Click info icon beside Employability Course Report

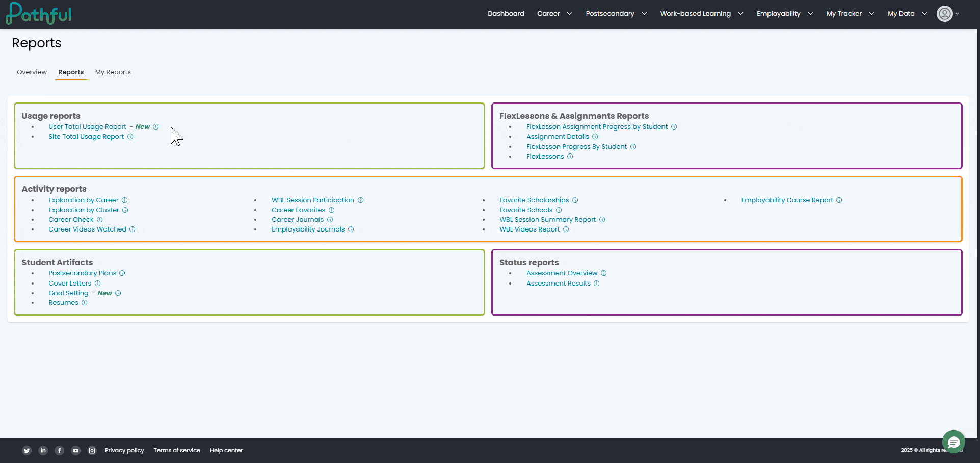(839, 200)
